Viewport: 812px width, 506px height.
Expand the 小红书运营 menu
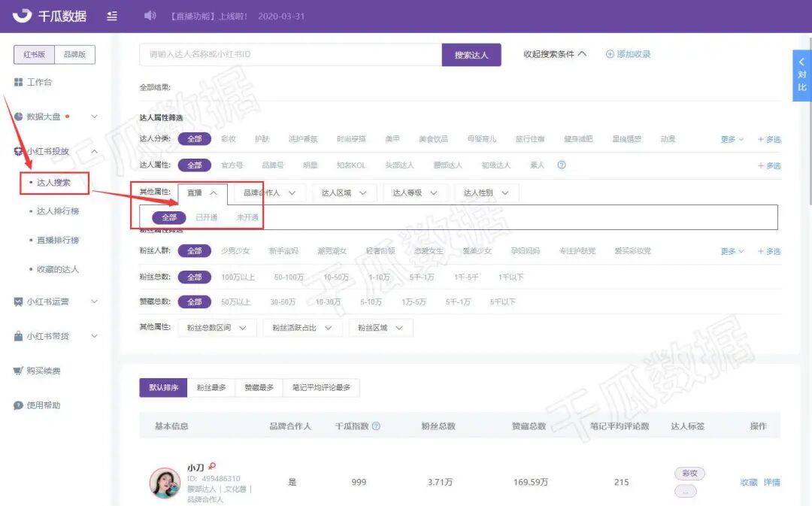[x=94, y=301]
